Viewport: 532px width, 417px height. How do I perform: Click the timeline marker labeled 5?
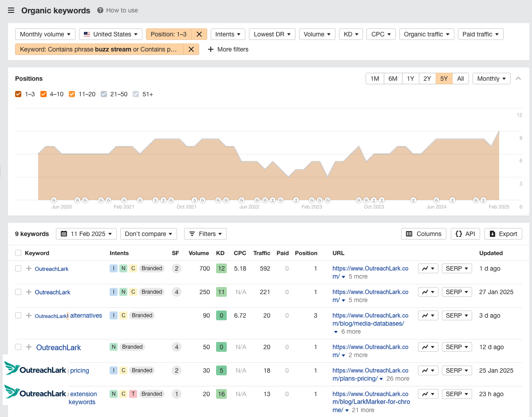(155, 200)
